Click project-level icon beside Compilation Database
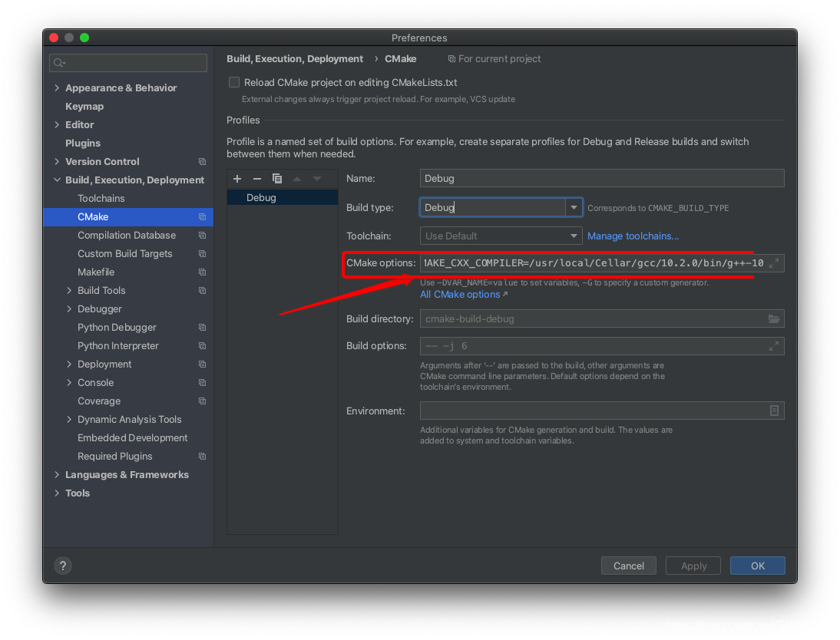 point(202,235)
